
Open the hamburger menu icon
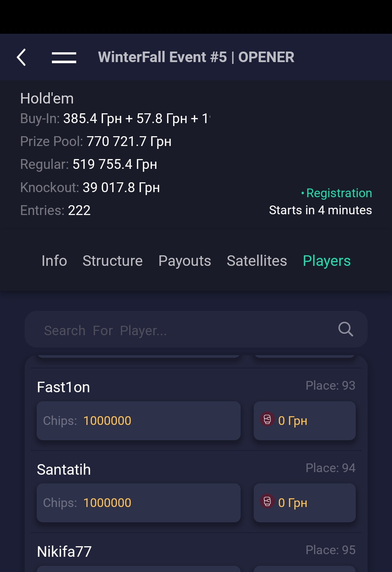tap(64, 57)
